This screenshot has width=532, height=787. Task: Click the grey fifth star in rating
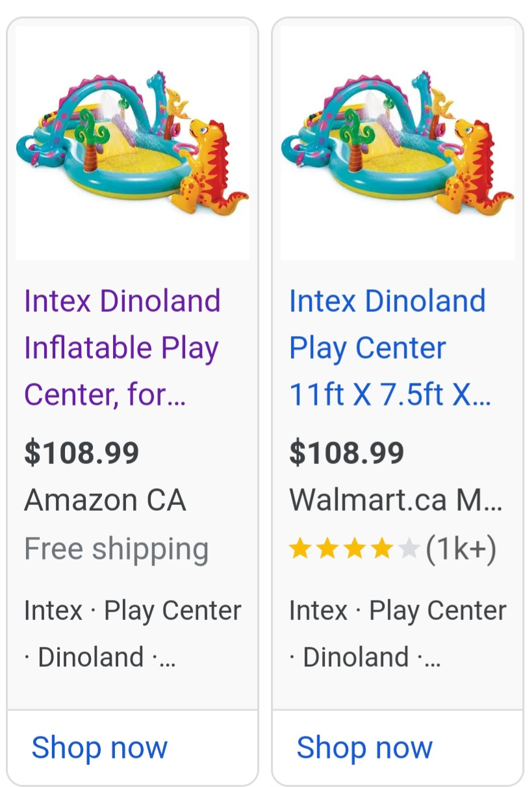tap(409, 550)
